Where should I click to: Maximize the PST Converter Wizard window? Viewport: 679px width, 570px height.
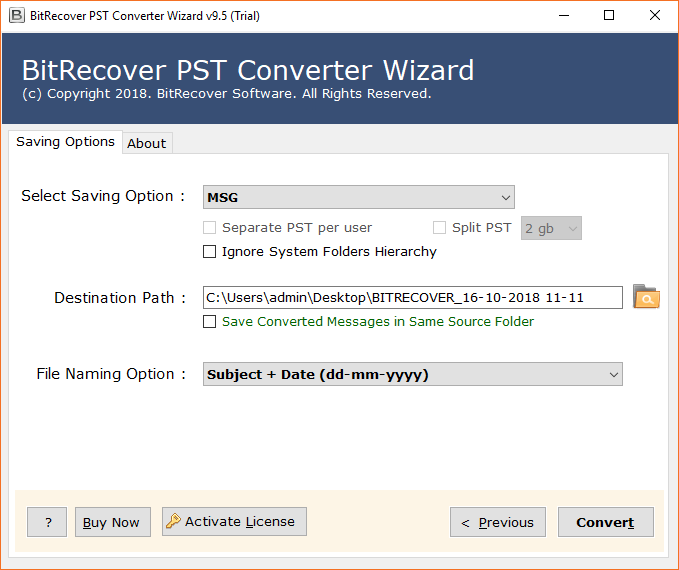tap(609, 16)
